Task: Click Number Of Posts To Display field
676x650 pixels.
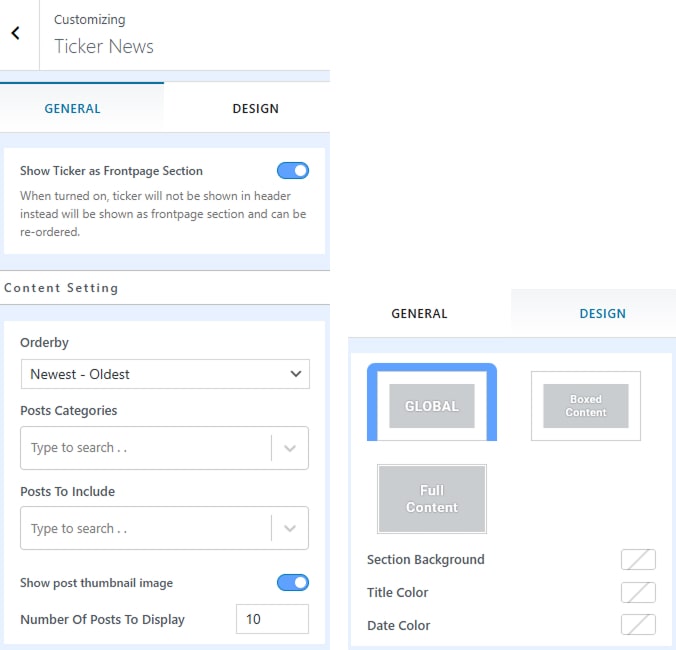Action: point(272,619)
